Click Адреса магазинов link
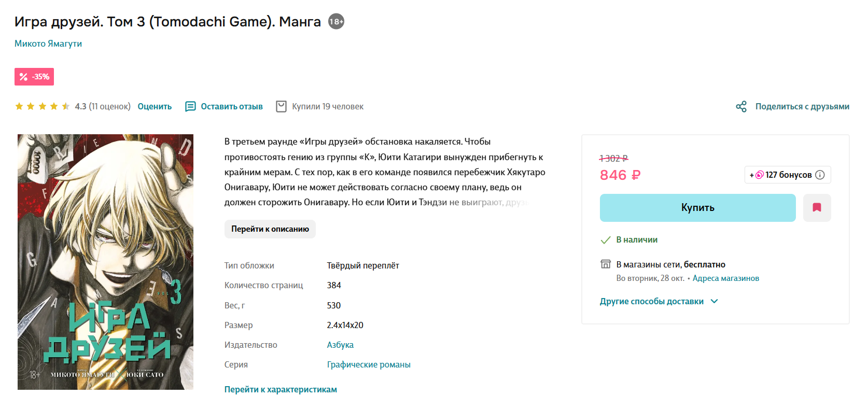Screen dimensions: 868x396 [725, 278]
